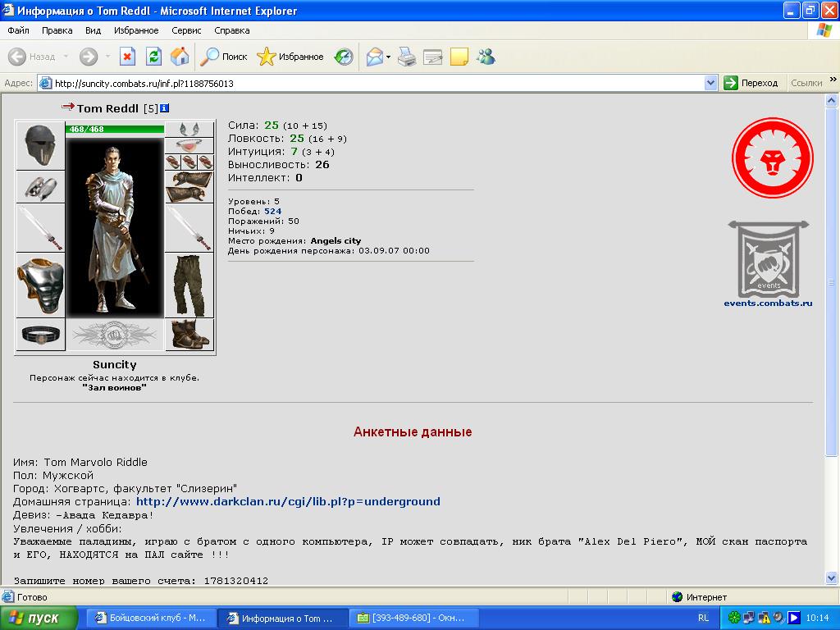Click the RL language indicator in taskbar
This screenshot has height=630, width=840.
coord(703,619)
